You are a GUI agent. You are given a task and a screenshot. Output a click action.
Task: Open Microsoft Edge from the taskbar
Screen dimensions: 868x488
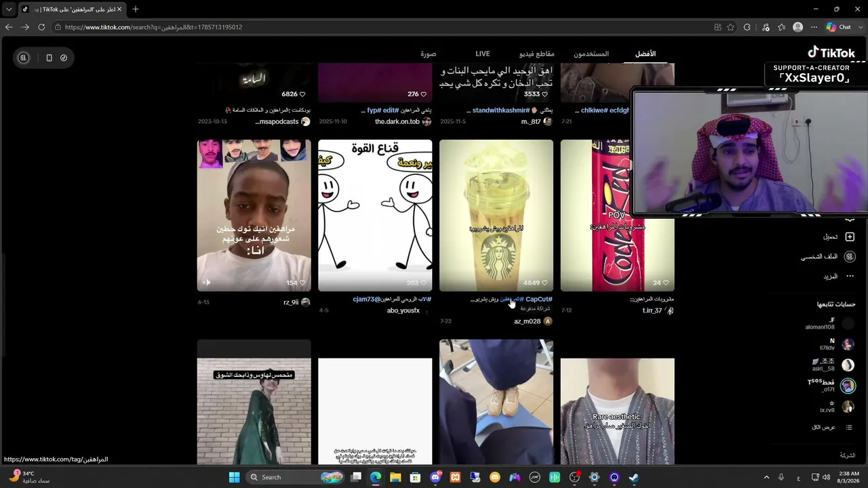pos(376,477)
